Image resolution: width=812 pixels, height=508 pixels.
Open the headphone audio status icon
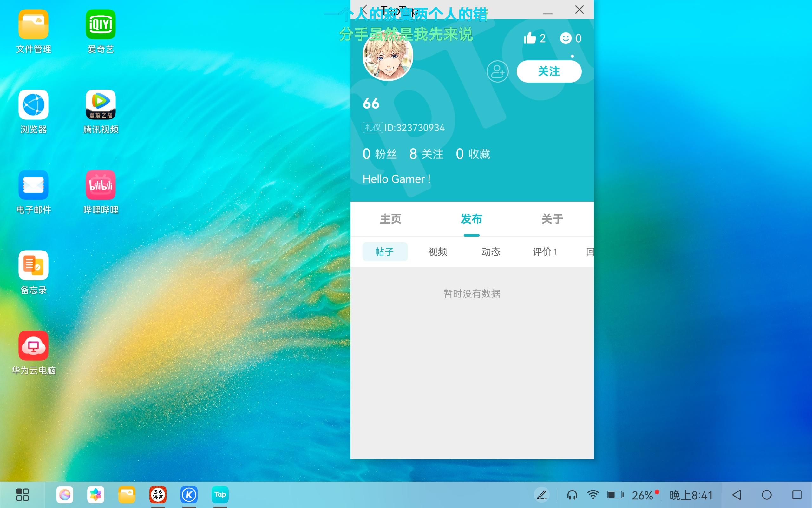[x=572, y=495]
